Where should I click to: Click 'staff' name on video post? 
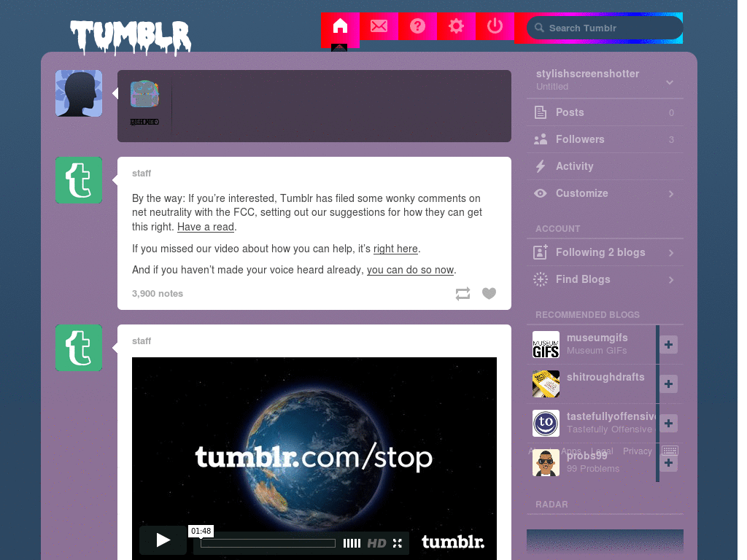pyautogui.click(x=142, y=341)
